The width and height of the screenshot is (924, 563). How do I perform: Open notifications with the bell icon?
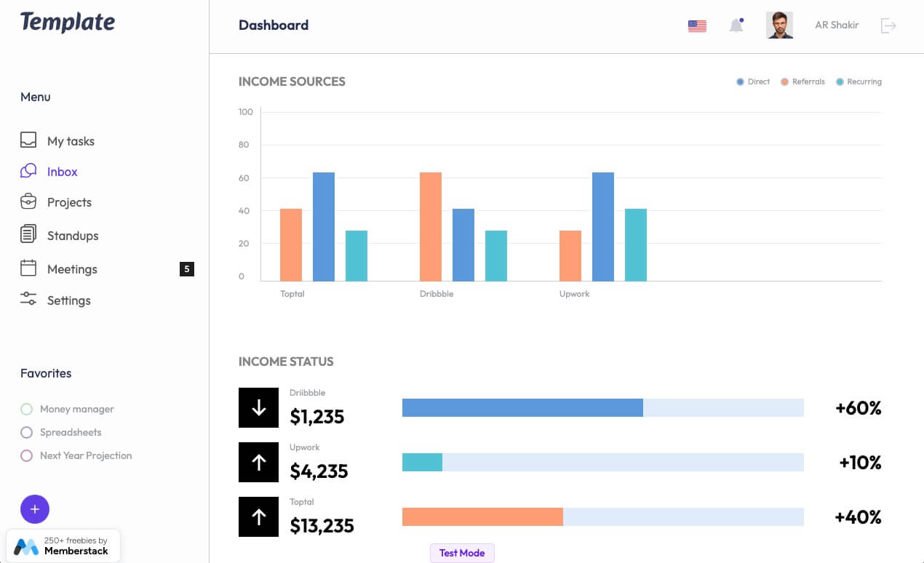tap(736, 25)
